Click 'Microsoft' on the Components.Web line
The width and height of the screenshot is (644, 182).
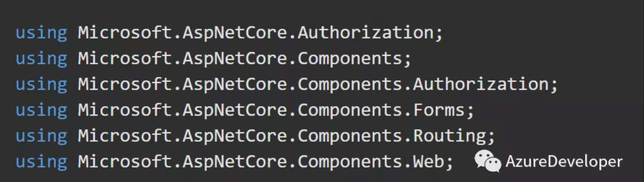point(125,162)
